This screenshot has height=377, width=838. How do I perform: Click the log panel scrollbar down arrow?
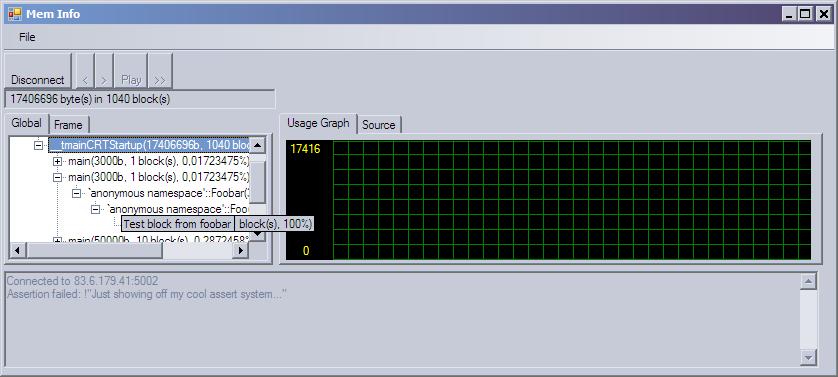pos(809,357)
